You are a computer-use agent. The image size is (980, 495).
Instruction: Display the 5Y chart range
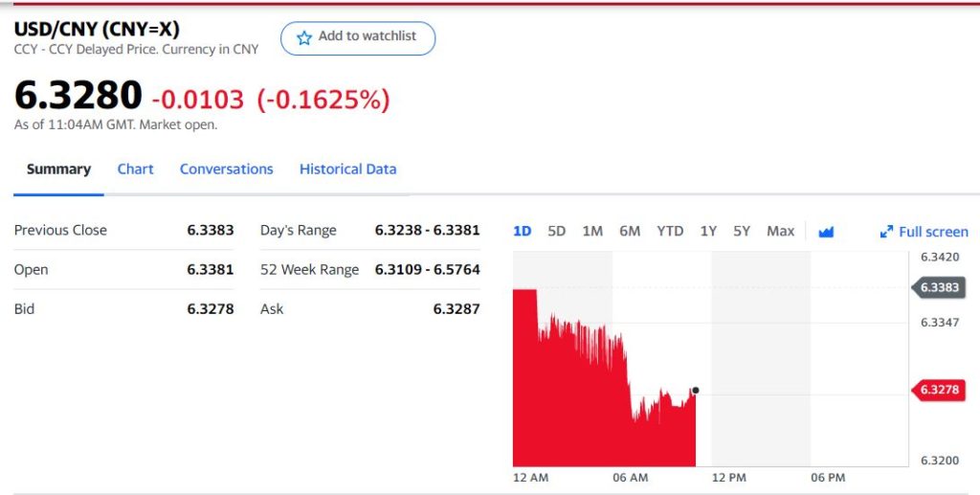click(x=742, y=231)
